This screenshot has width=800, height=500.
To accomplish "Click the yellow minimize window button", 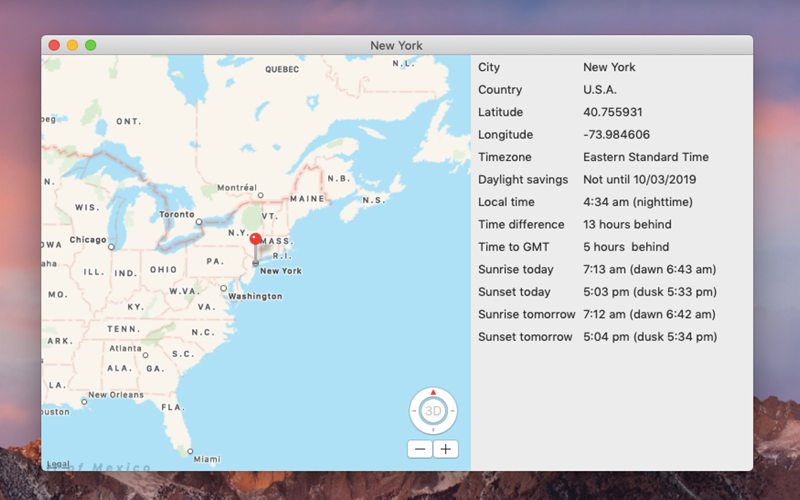I will 72,45.
